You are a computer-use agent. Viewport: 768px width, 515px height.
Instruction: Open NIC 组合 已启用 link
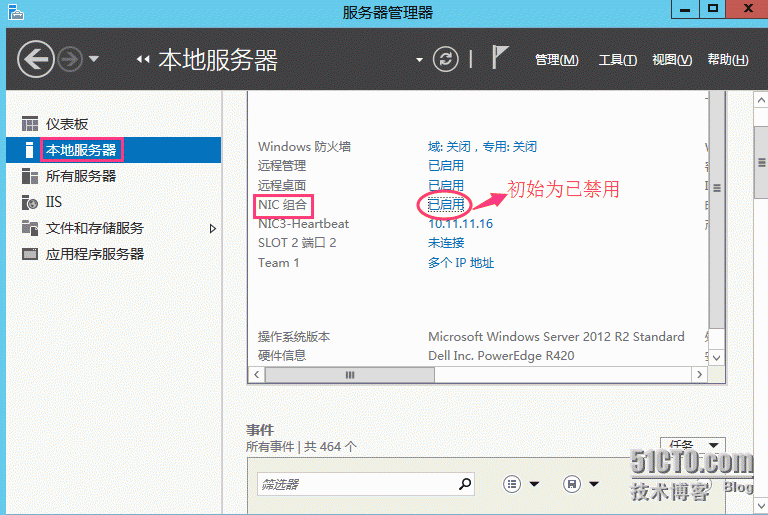pyautogui.click(x=446, y=204)
